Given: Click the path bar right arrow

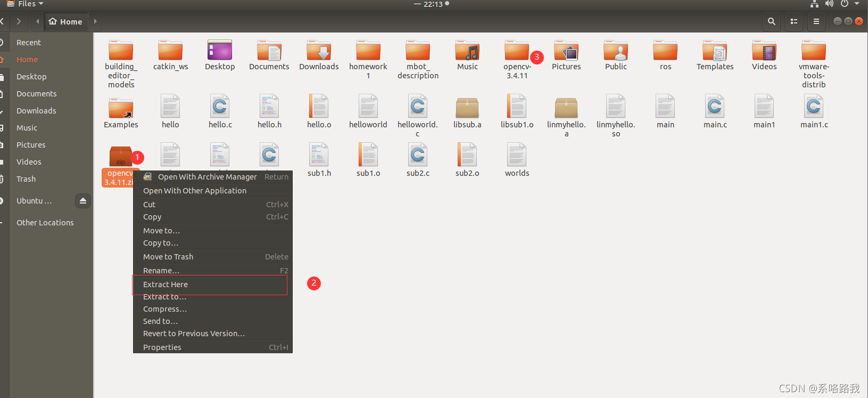Looking at the screenshot, I should click(95, 21).
